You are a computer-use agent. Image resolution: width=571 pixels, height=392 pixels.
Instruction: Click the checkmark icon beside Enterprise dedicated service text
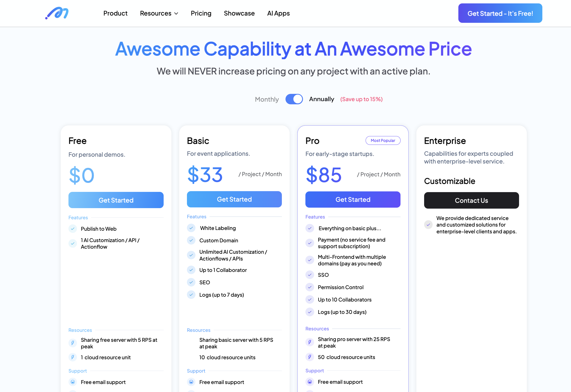[428, 224]
